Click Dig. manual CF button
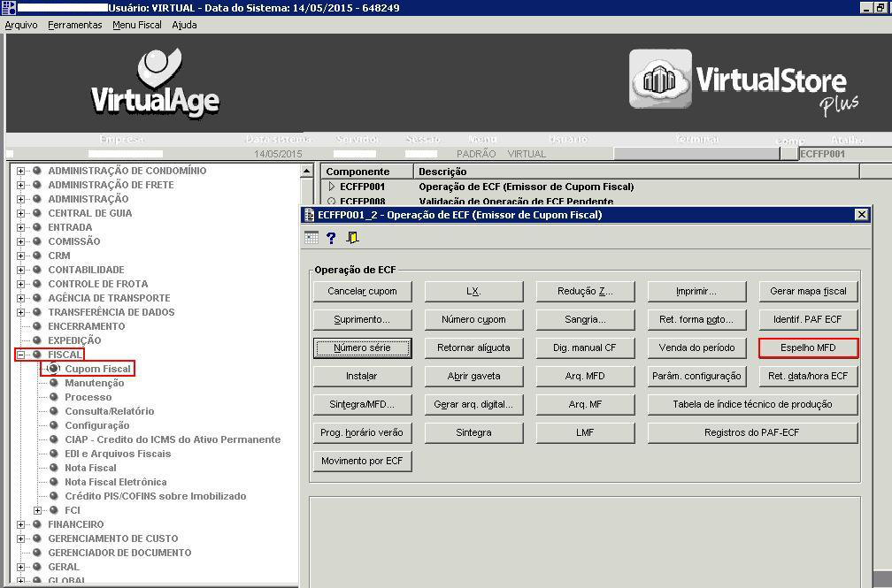892x588 pixels. tap(586, 348)
